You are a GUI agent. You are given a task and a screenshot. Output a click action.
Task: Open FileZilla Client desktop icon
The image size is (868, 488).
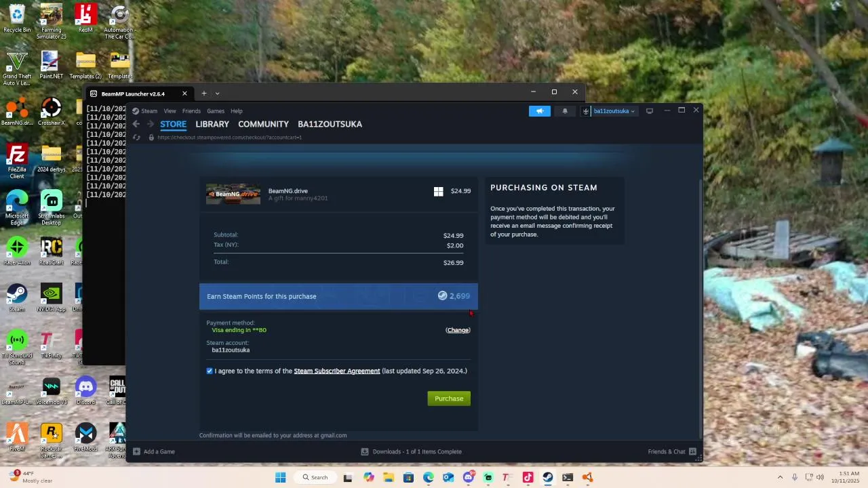click(17, 161)
